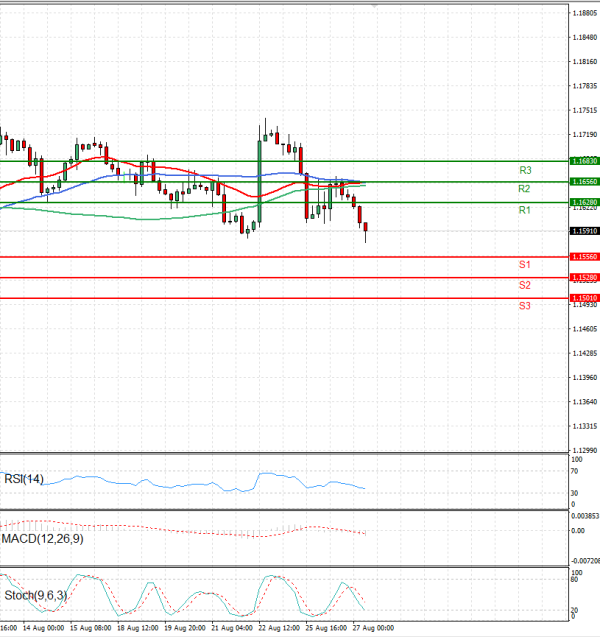Click the 18 Aug 12:00 time label
Viewport: 600px width, 637px height.
pos(137,628)
